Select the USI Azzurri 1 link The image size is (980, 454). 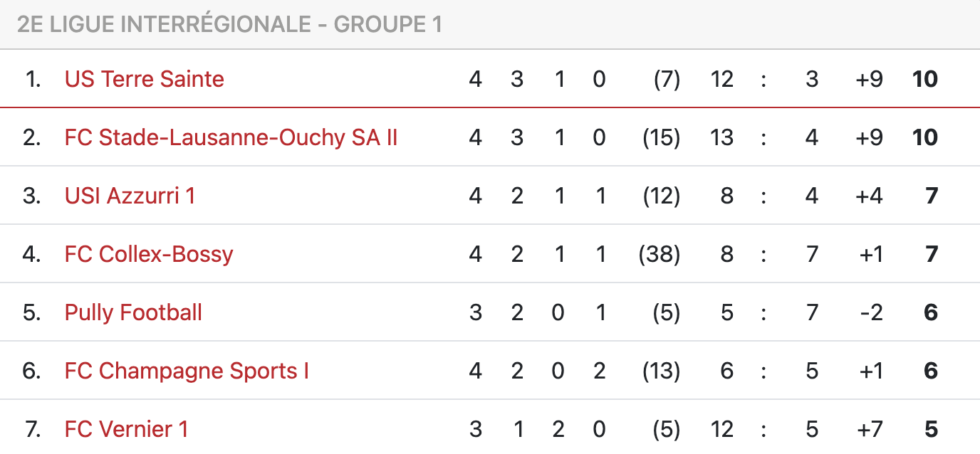130,196
